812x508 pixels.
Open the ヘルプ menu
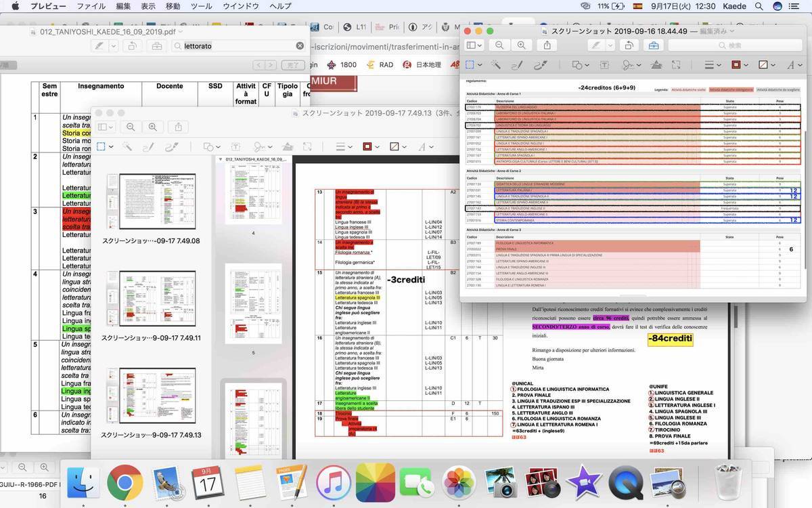(x=280, y=6)
